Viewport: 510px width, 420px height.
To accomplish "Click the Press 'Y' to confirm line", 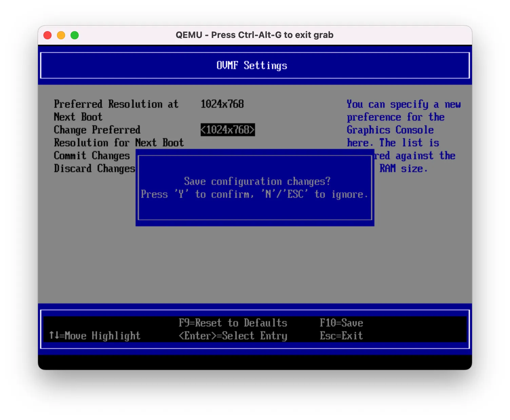I will [255, 194].
